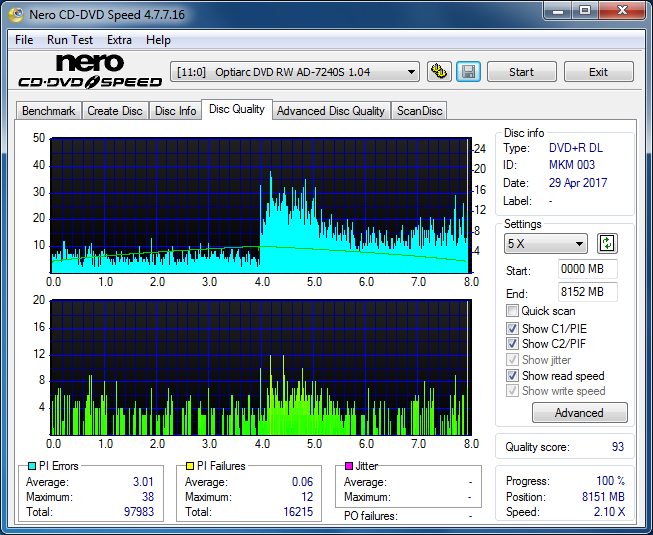Expand the 5 X speed dropdown
653x535 pixels.
[x=546, y=244]
